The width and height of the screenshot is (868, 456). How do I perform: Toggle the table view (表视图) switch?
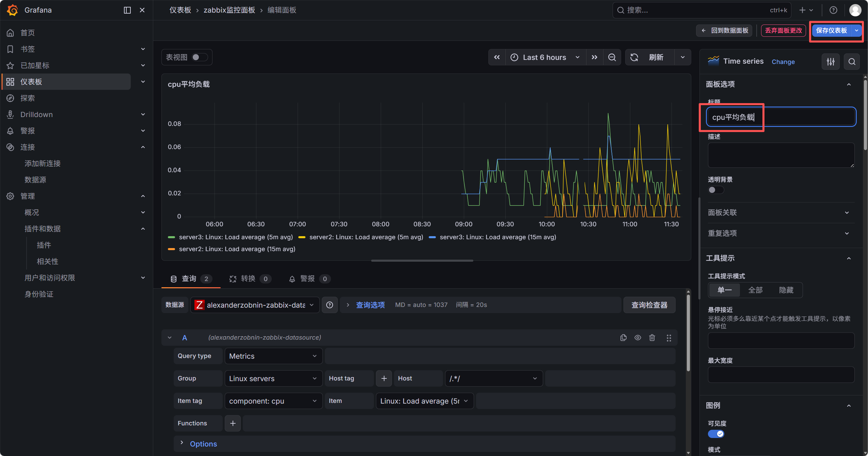pos(200,57)
